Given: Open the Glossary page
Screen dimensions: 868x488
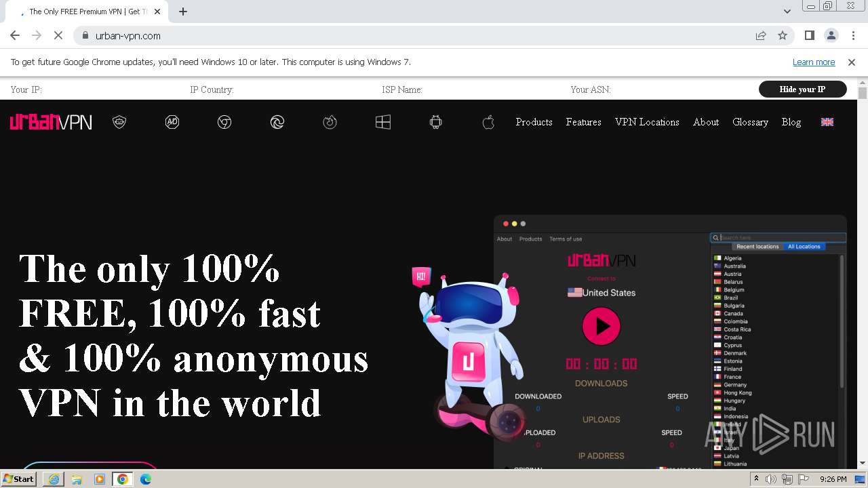Looking at the screenshot, I should pyautogui.click(x=750, y=122).
